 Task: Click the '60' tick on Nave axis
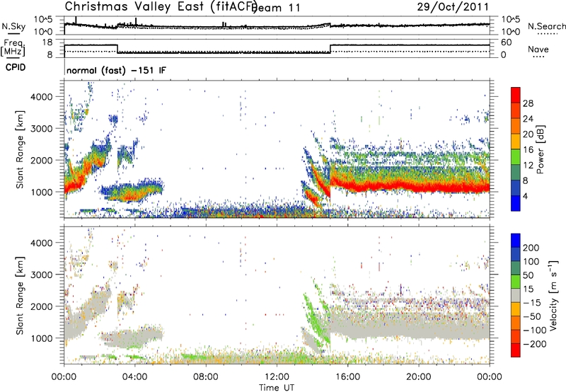pos(506,42)
